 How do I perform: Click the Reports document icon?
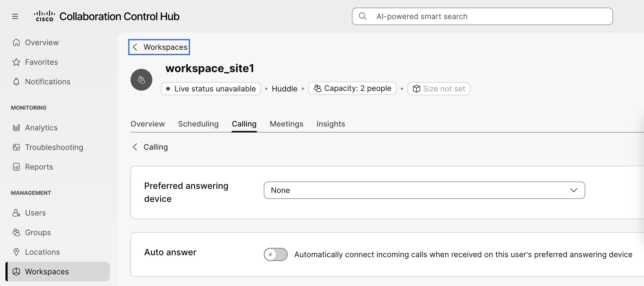[16, 167]
